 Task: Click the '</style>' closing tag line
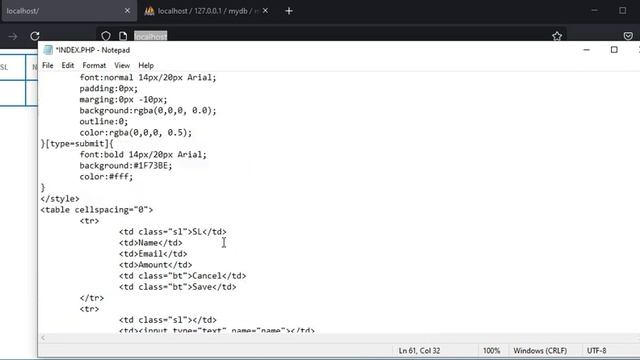tap(60, 199)
